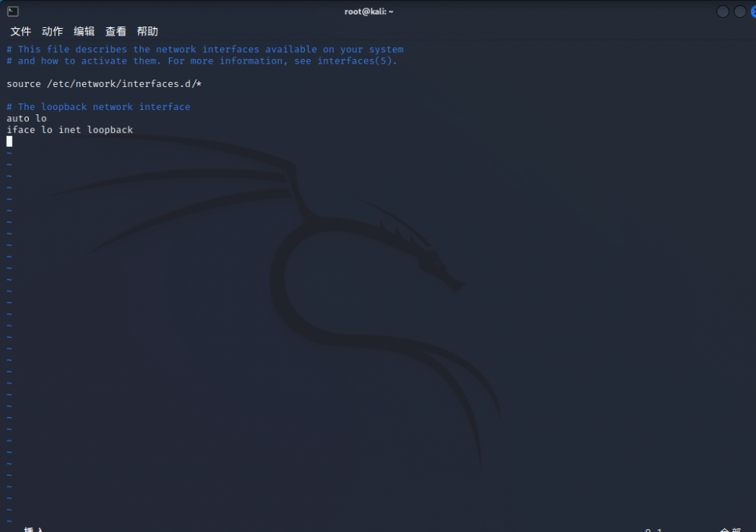Click the first round window button in title bar
The height and width of the screenshot is (532, 756).
pos(722,12)
